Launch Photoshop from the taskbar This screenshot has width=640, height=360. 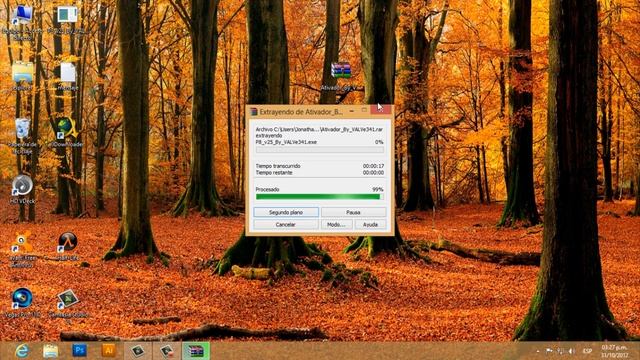click(x=80, y=350)
